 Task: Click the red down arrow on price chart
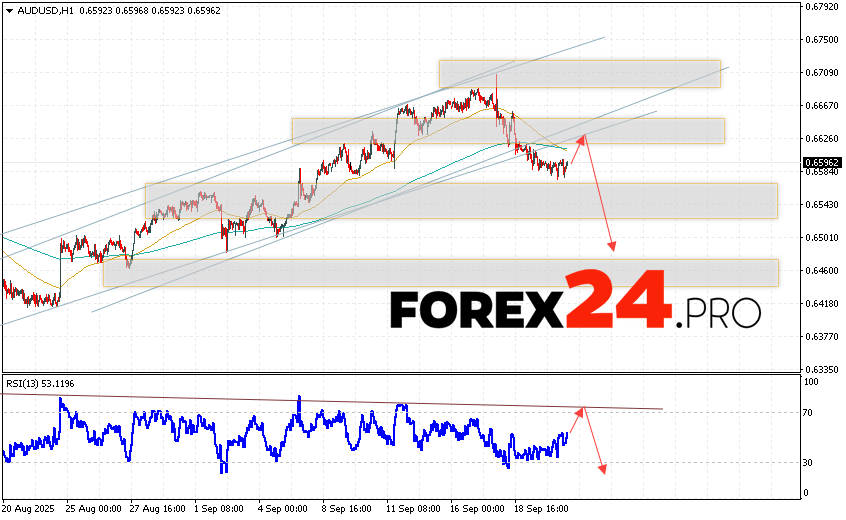coord(600,195)
